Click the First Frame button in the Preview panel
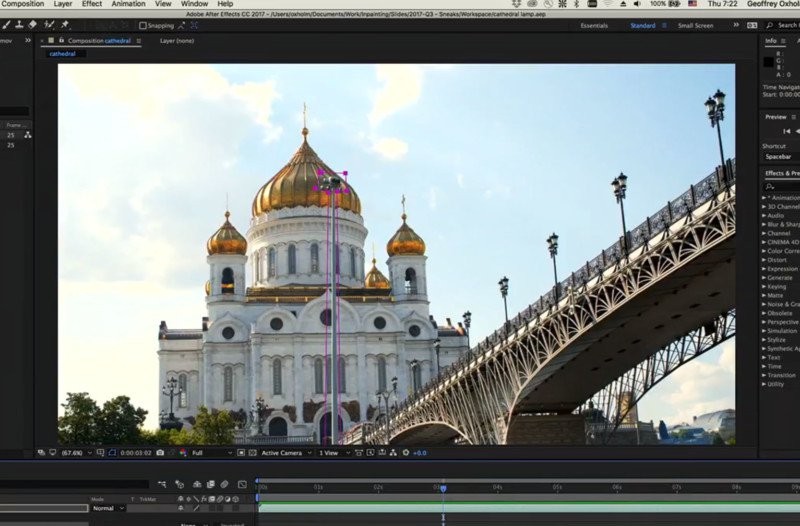800x526 pixels. coord(787,132)
